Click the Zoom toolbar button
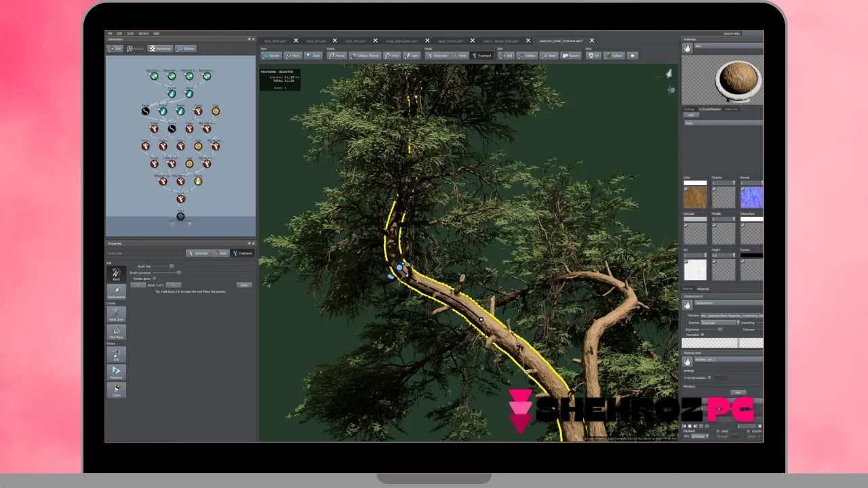The height and width of the screenshot is (488, 868). coord(313,56)
